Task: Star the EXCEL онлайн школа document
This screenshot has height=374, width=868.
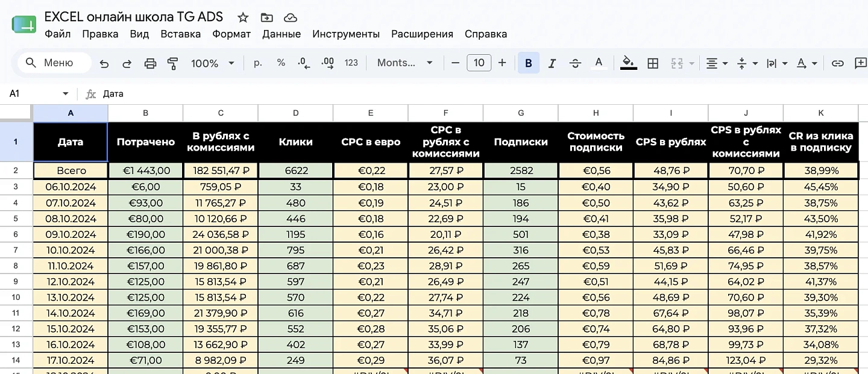Action: [x=243, y=17]
